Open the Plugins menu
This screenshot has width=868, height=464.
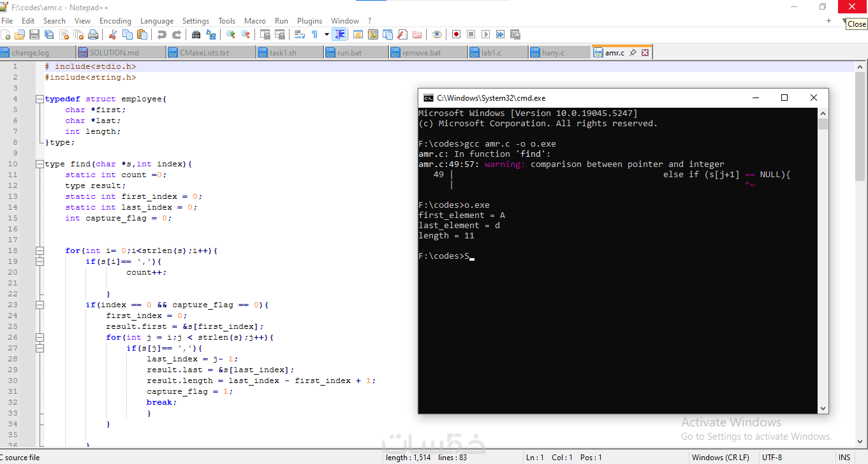pyautogui.click(x=310, y=21)
